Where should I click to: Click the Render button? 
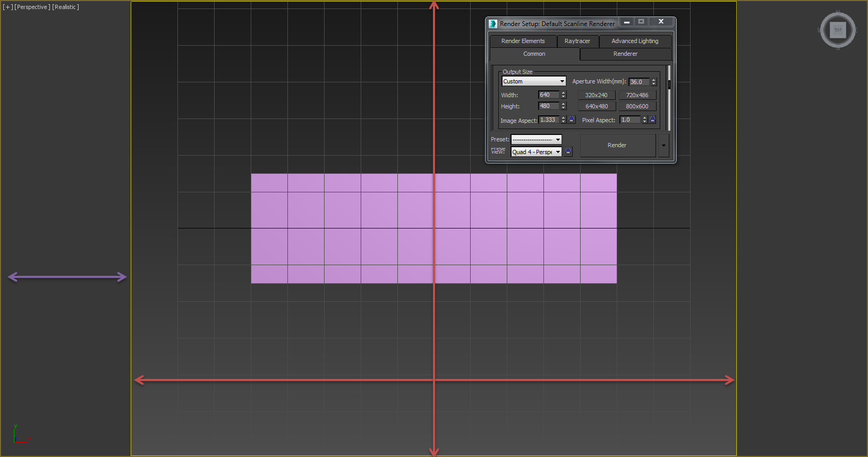[x=617, y=145]
